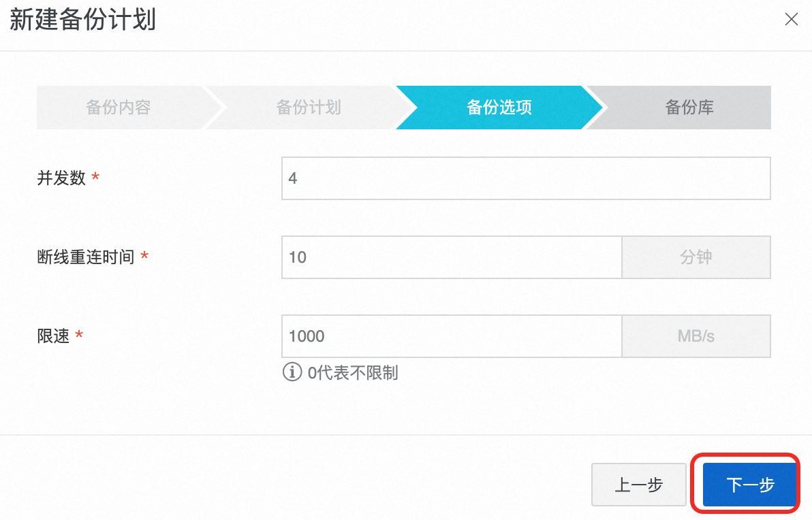
Task: Go to the 备份内容 step
Action: [x=119, y=108]
